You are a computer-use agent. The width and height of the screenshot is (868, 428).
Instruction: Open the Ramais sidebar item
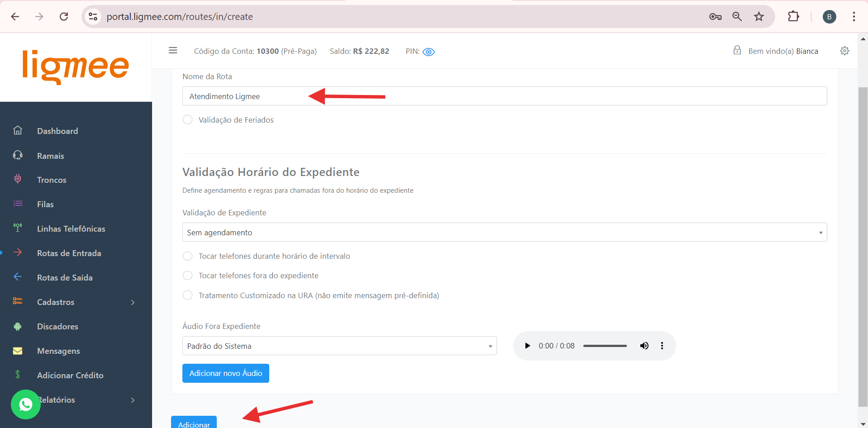tap(51, 156)
